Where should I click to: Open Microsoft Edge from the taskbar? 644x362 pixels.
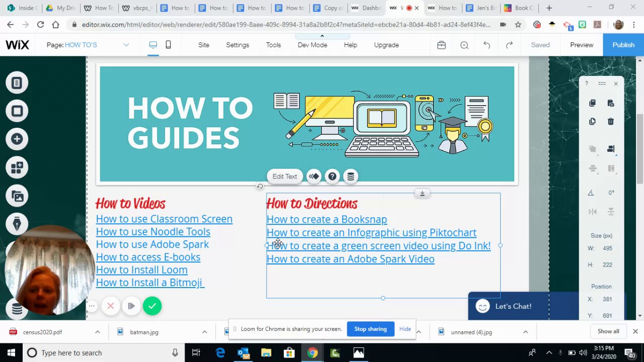(x=220, y=353)
